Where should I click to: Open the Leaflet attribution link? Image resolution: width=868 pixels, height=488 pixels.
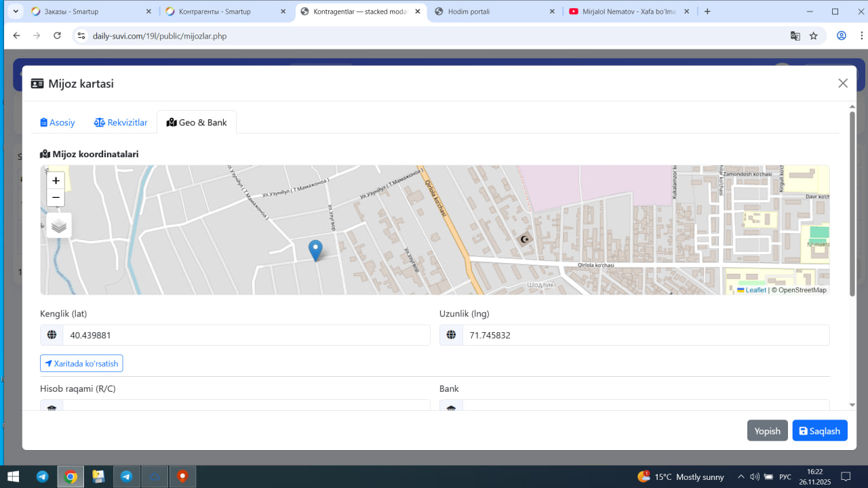(x=755, y=290)
